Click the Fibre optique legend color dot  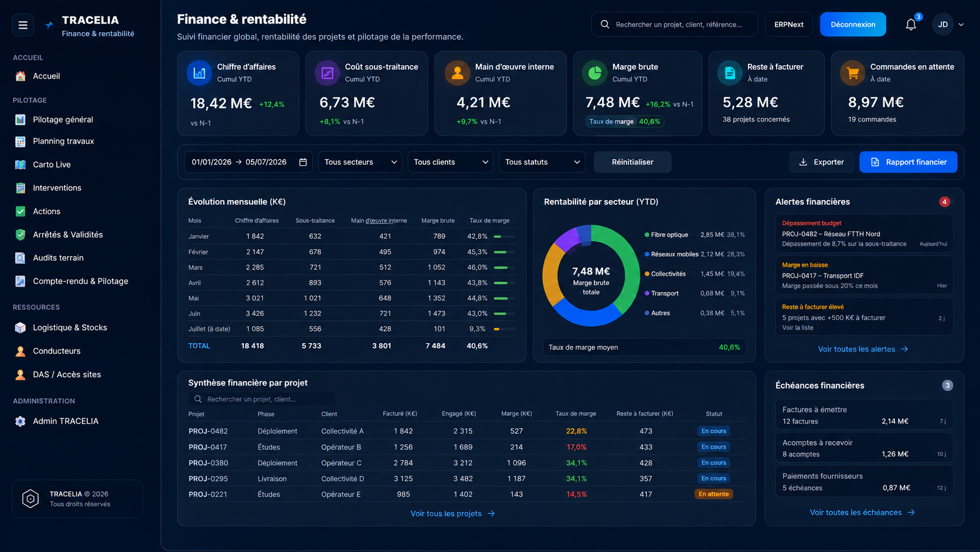click(x=647, y=235)
